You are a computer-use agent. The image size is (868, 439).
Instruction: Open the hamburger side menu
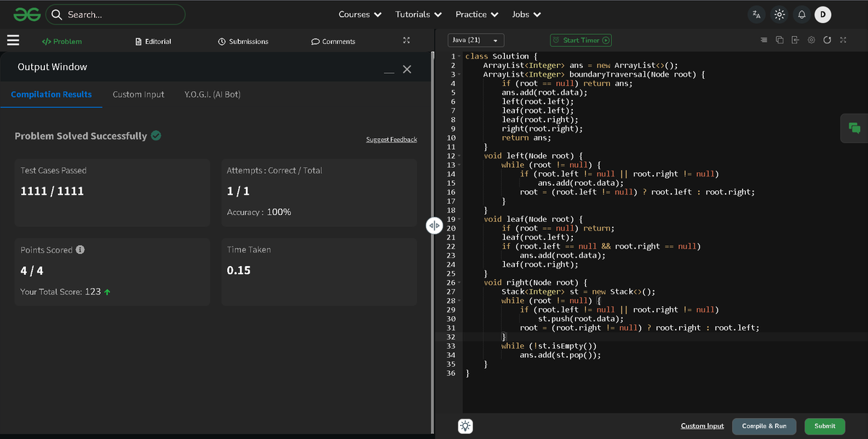point(13,41)
